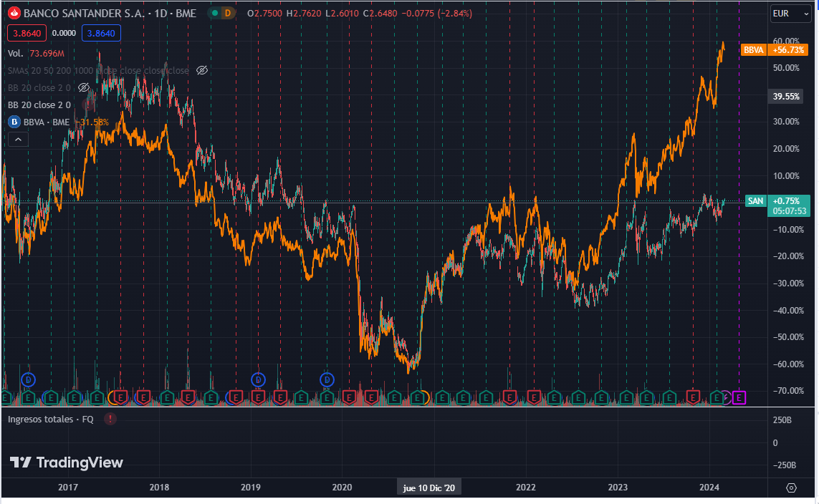Click the 2017 label on the time axis

point(68,488)
